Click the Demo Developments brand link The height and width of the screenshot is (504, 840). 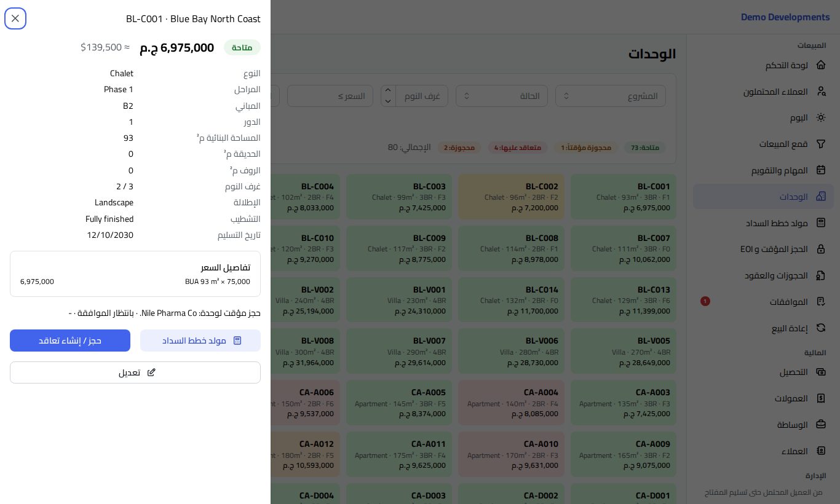pos(785,17)
